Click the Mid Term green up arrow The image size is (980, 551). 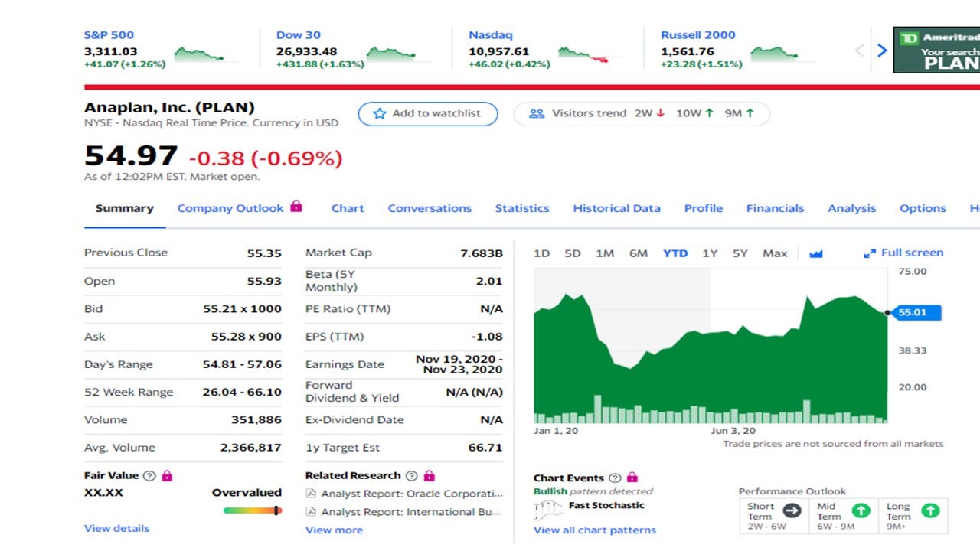click(x=861, y=510)
